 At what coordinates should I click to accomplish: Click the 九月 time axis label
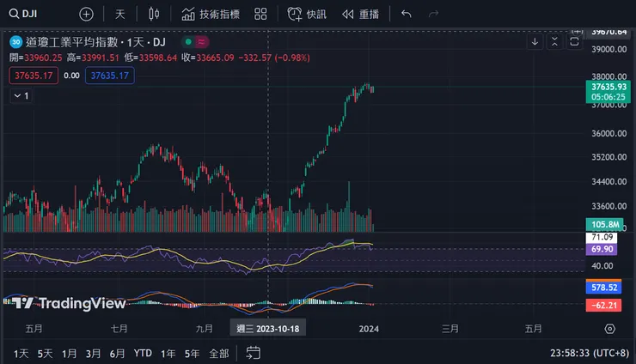pyautogui.click(x=204, y=329)
